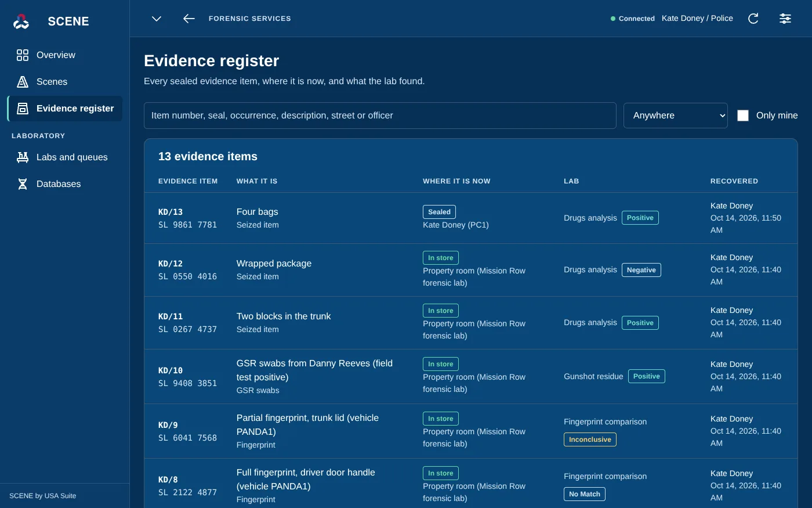Open the Anywhere location dropdown
This screenshot has height=508, width=812.
pos(676,116)
